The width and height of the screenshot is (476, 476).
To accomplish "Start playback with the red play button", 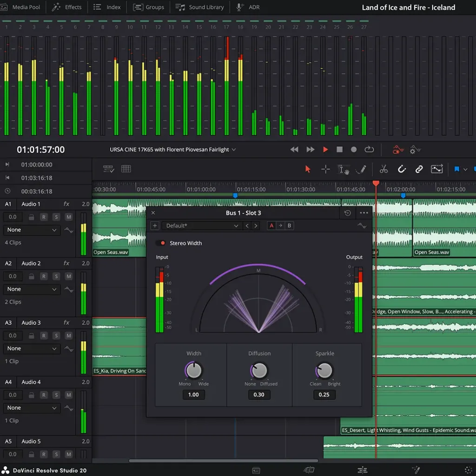I will (325, 149).
